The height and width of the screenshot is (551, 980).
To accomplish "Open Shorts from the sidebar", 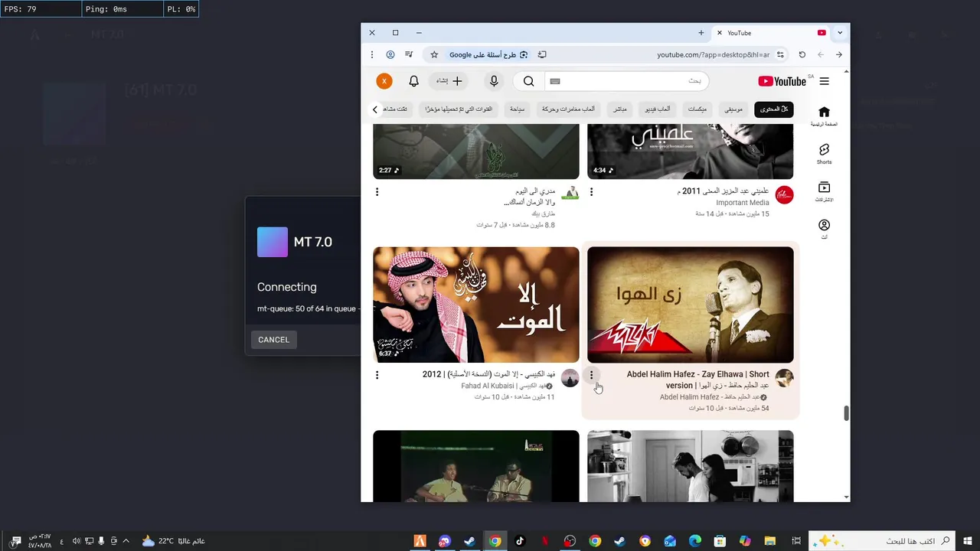I will 824,154.
